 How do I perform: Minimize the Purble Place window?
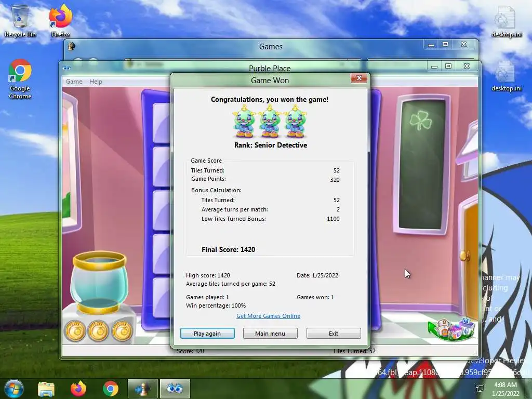pyautogui.click(x=434, y=66)
